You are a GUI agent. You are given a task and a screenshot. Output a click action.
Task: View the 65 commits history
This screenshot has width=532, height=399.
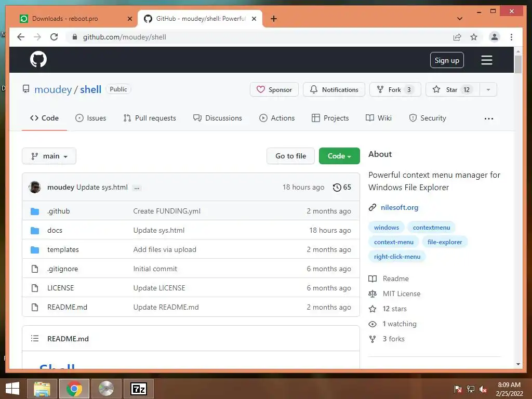pos(342,187)
